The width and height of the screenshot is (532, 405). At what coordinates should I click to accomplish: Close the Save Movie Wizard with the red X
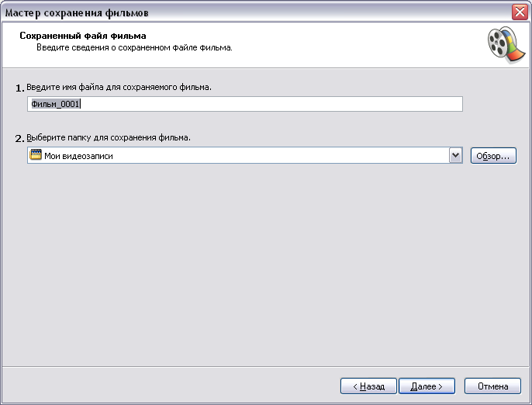(520, 12)
